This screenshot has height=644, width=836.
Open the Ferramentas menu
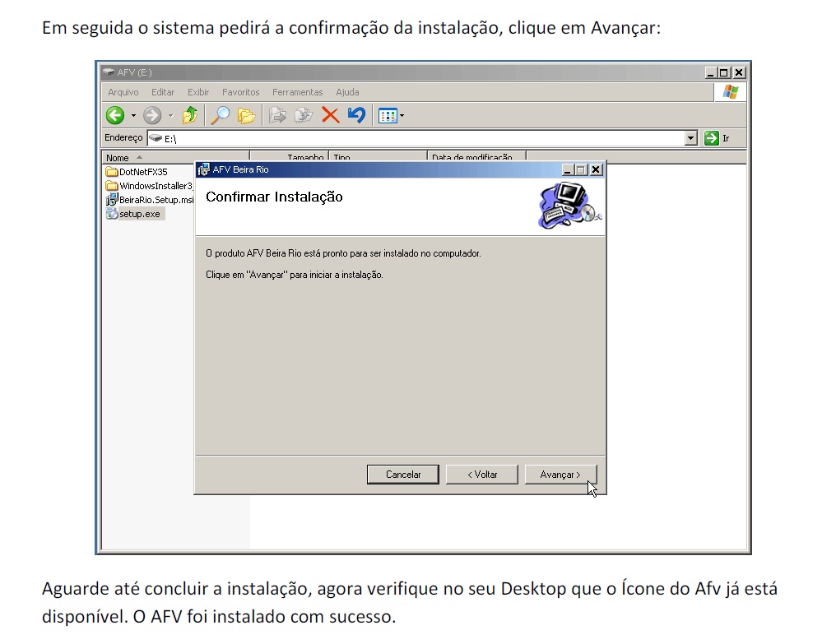click(298, 92)
